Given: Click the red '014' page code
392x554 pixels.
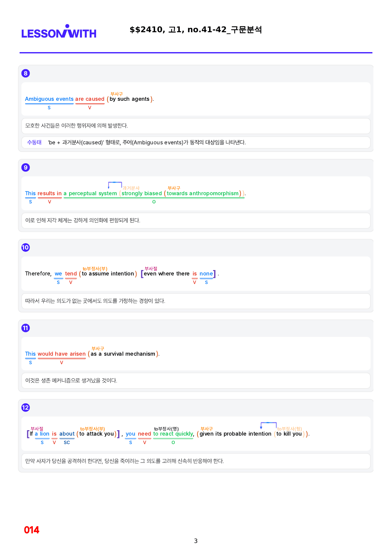Looking at the screenshot, I should [x=32, y=530].
